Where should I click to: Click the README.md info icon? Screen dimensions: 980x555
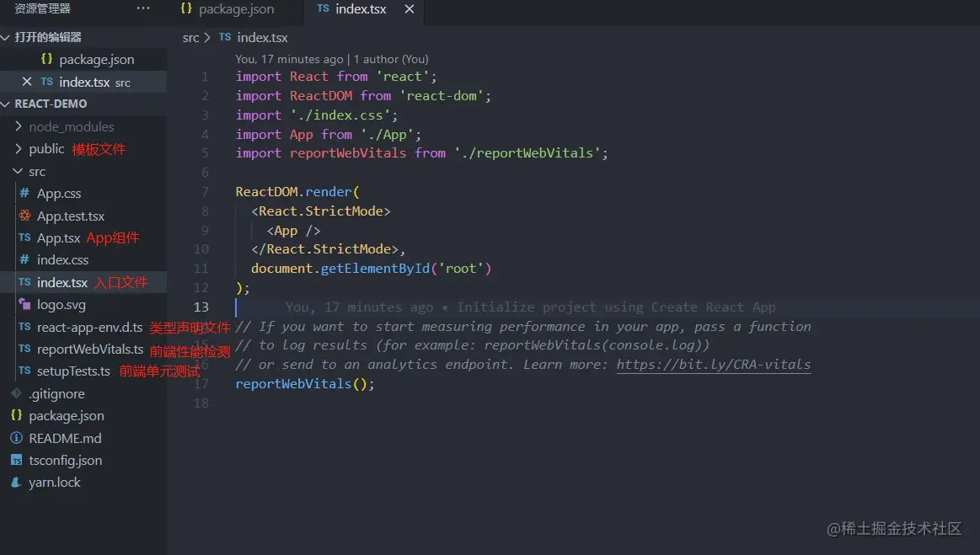click(x=16, y=438)
